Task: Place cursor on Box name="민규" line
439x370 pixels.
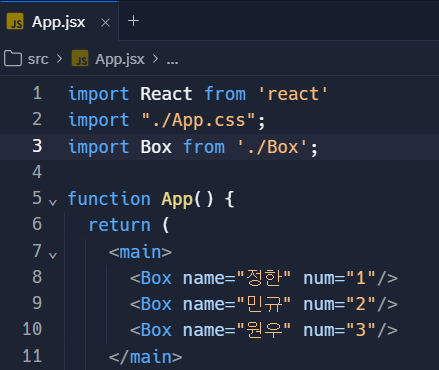Action: pos(264,304)
